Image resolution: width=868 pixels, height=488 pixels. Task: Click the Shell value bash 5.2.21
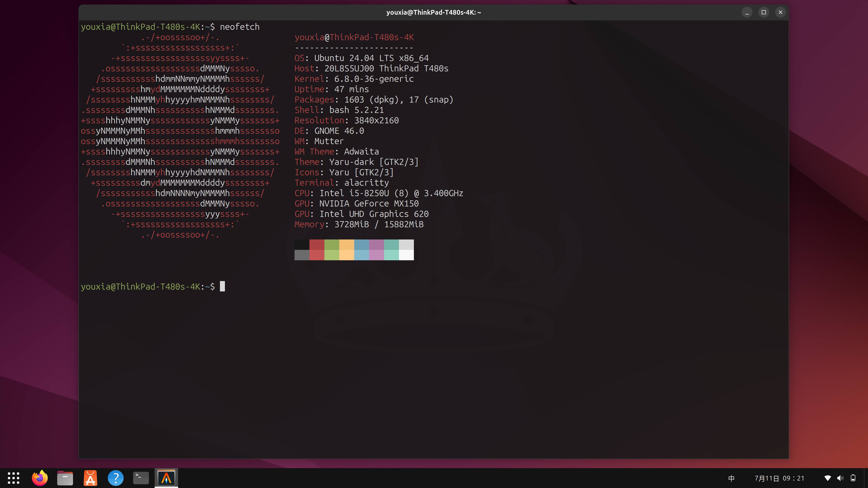click(x=356, y=110)
